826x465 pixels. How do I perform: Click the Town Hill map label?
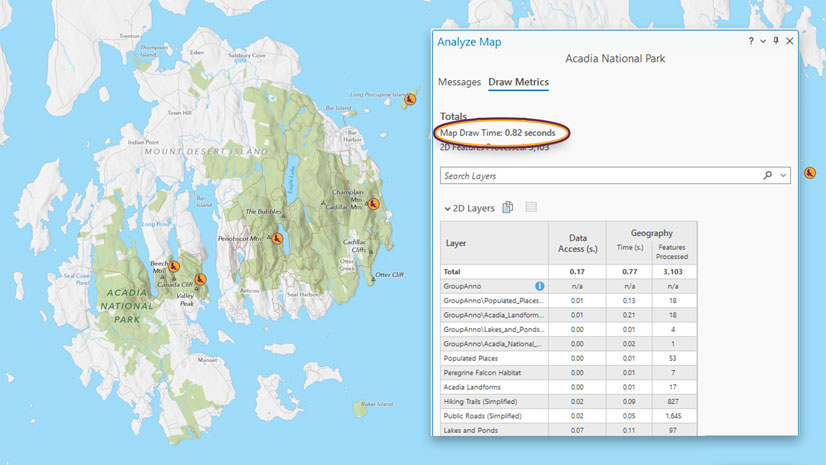[180, 113]
